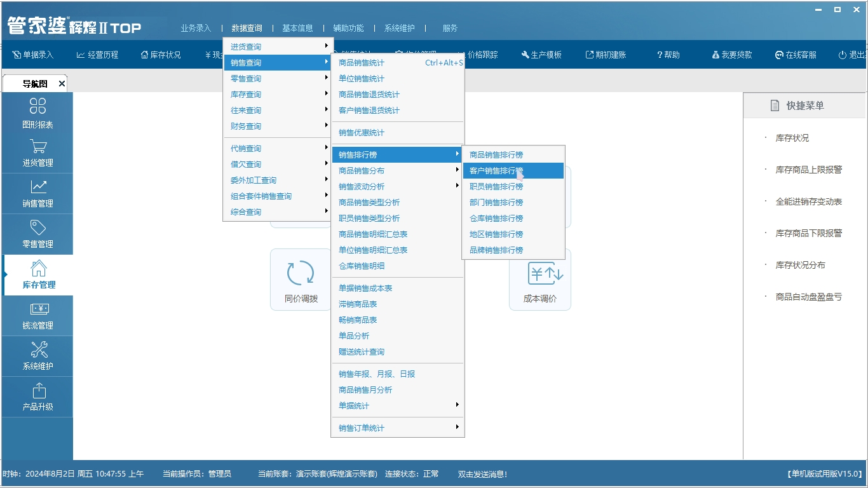Choose 商品销售统计 menu item
Viewport: 868px width, 488px height.
[x=398, y=63]
